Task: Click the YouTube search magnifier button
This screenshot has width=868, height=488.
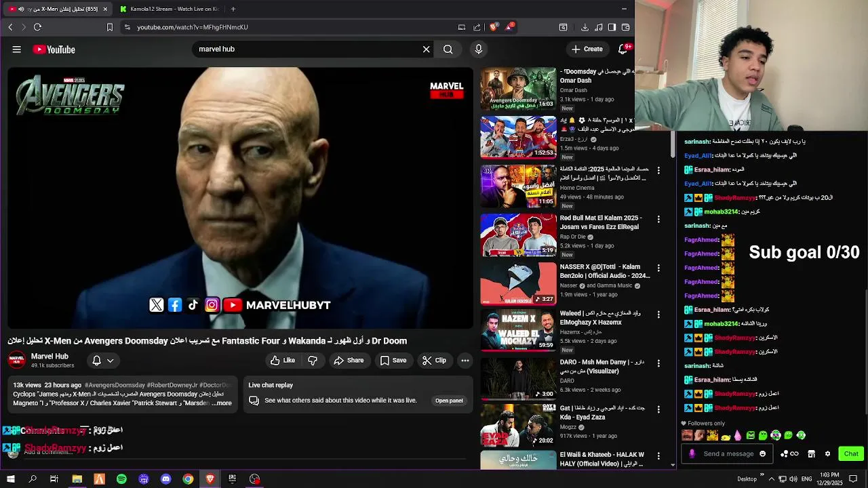Action: (448, 49)
